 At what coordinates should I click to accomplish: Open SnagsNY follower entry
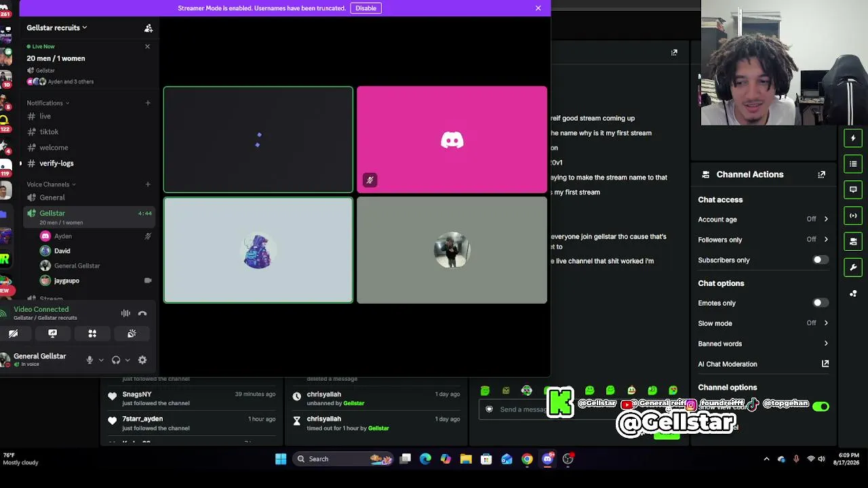coord(192,399)
